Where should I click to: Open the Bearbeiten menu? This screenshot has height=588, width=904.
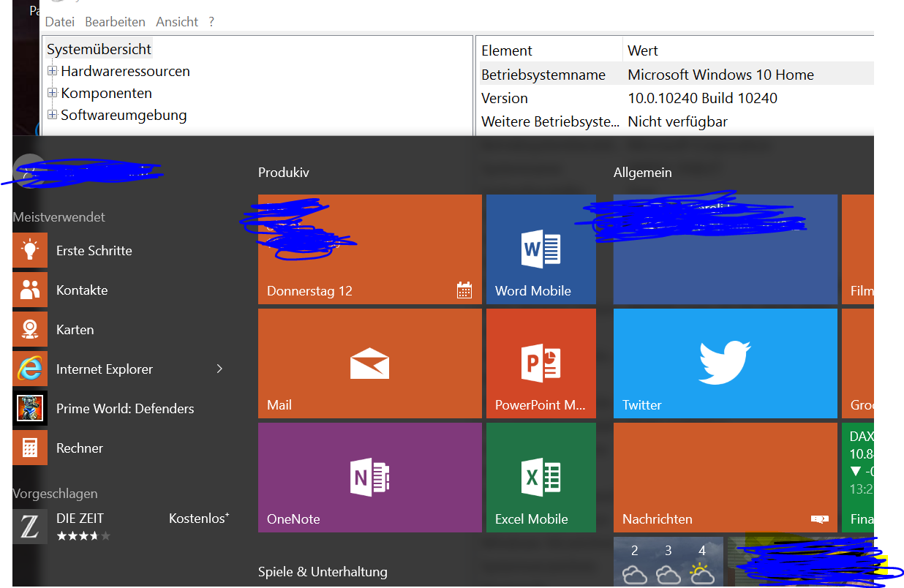pos(115,22)
